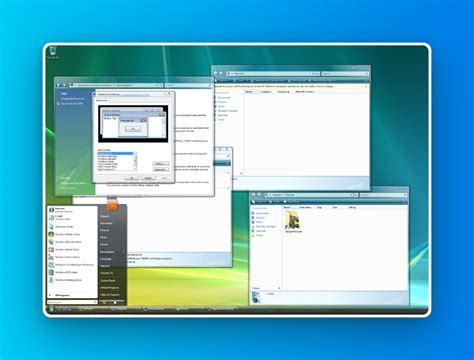Image resolution: width=474 pixels, height=360 pixels.
Task: Click Back arrow in Network window
Action: [x=216, y=73]
